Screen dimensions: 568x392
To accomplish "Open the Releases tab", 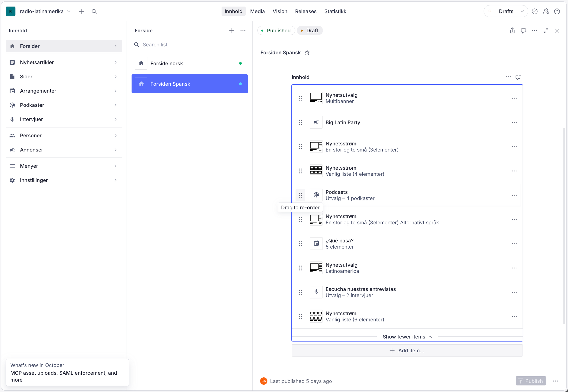I will pos(306,11).
